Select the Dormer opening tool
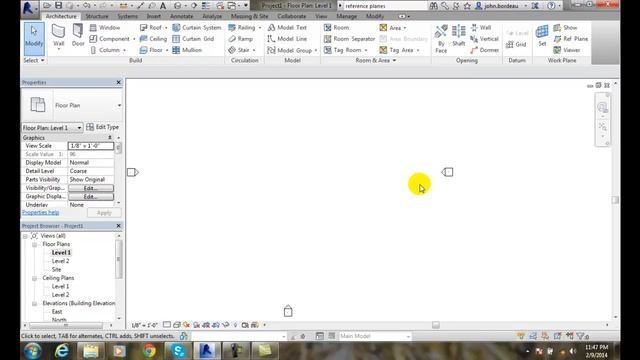Screen dimensions: 640x360 [484, 50]
